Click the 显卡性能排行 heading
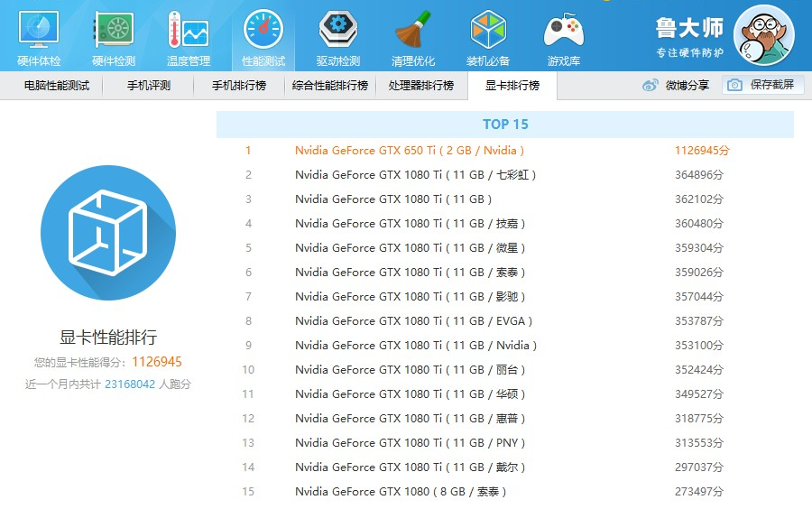812x509 pixels. click(x=108, y=338)
